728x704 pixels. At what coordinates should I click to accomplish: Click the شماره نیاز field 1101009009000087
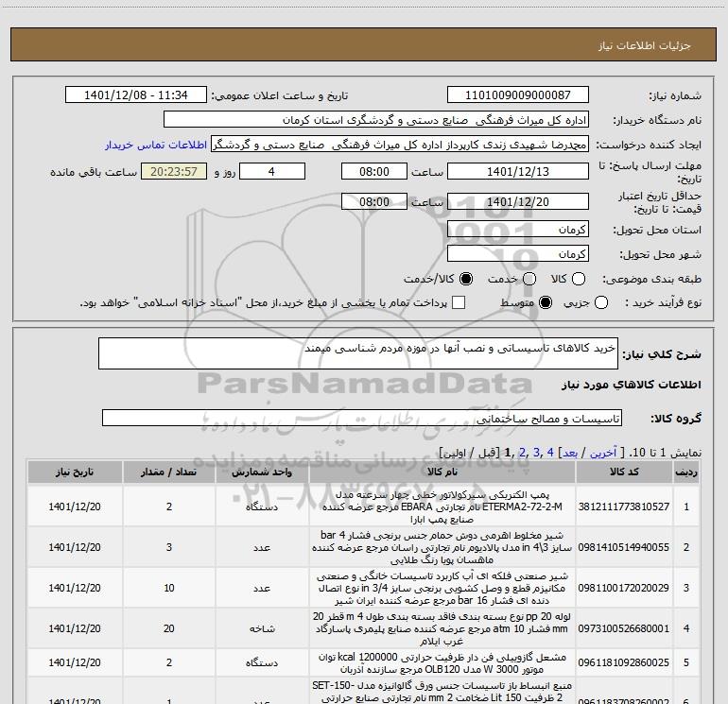coord(518,95)
